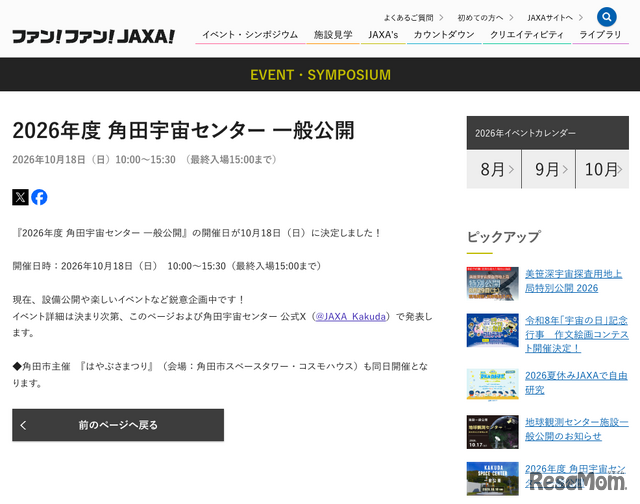Click はやぶさまつり paragraph
Screen dimensions: 640x504
[x=220, y=375]
